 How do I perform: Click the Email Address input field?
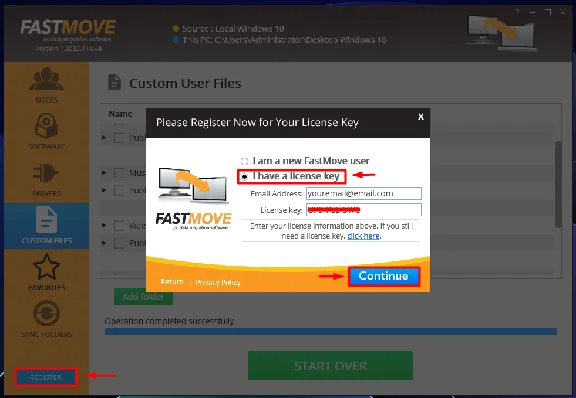coord(364,193)
